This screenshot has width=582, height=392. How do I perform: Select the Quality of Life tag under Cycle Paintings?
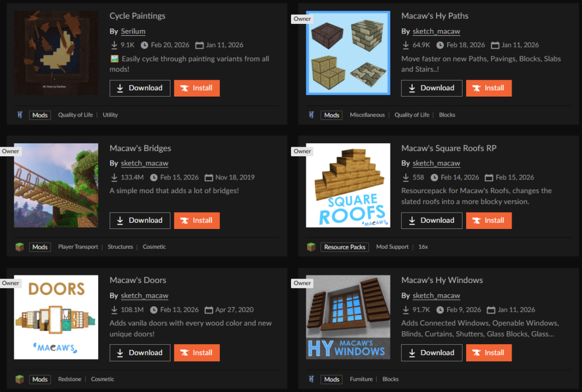[76, 115]
